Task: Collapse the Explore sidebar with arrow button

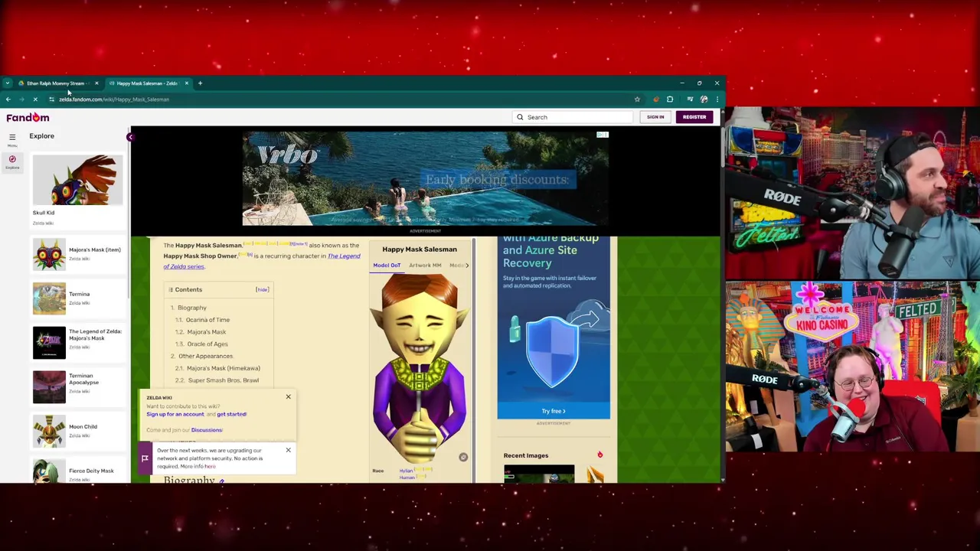Action: tap(130, 137)
